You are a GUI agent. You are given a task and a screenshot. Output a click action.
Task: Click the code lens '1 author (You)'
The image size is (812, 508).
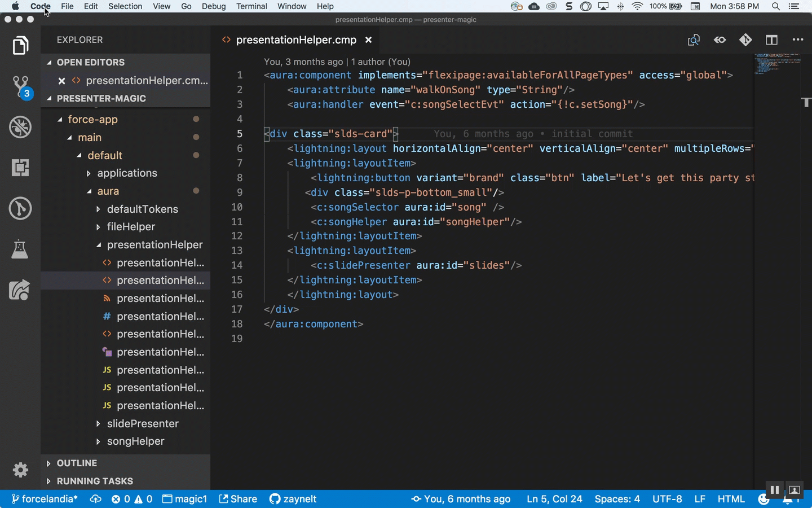click(x=381, y=62)
